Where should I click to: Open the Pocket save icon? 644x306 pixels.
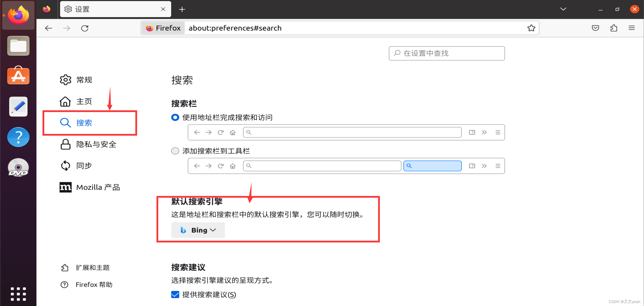click(x=595, y=28)
